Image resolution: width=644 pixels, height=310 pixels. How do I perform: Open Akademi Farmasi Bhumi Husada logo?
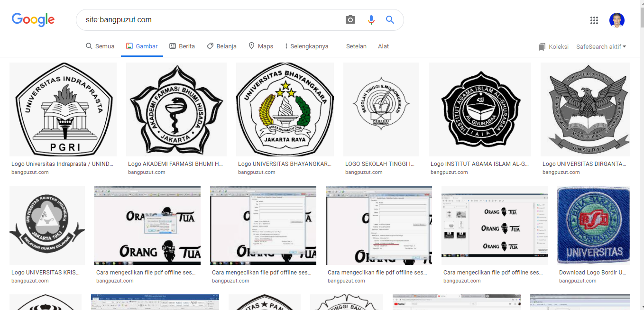click(176, 109)
